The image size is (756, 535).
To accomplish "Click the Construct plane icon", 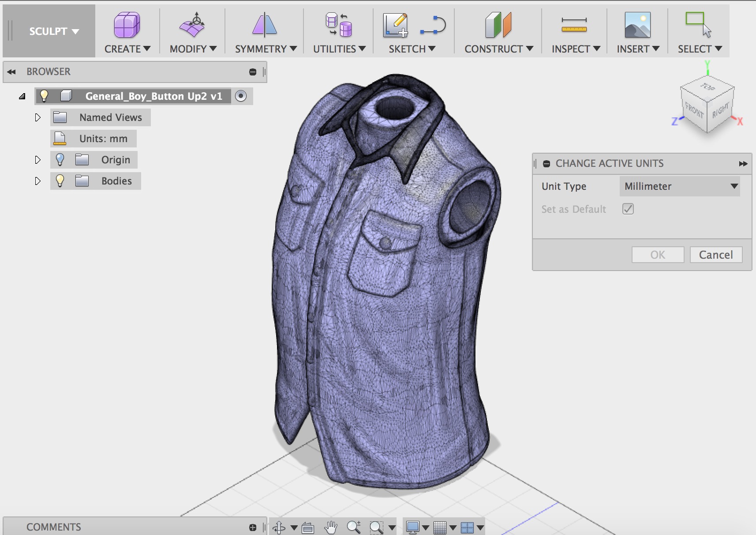I will pos(498,25).
